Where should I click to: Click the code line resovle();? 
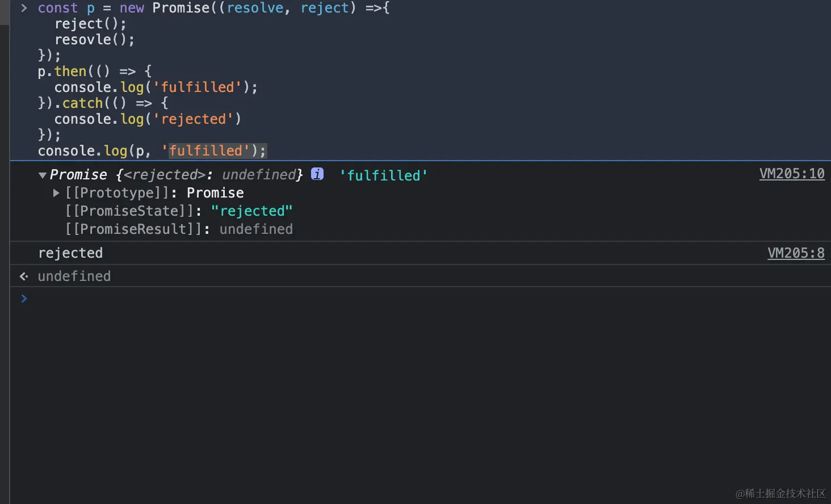[94, 40]
